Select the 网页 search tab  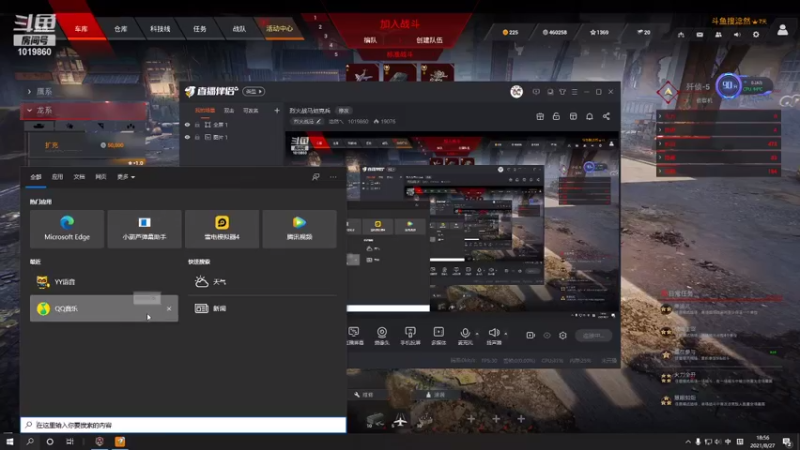tap(101, 177)
